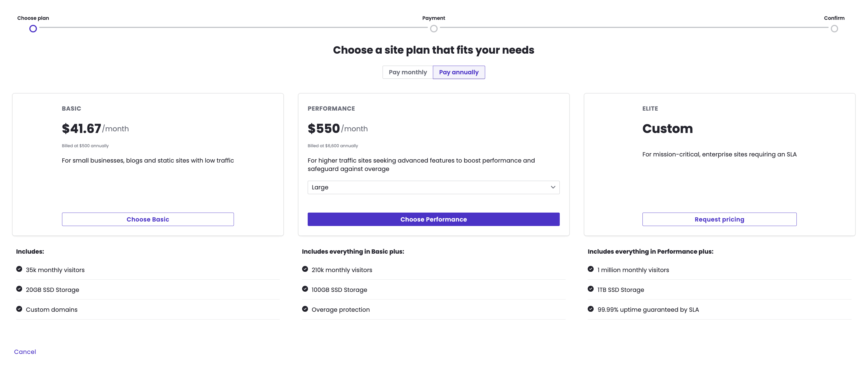Select the Pay annually billing option
The width and height of the screenshot is (868, 376).
pyautogui.click(x=459, y=72)
